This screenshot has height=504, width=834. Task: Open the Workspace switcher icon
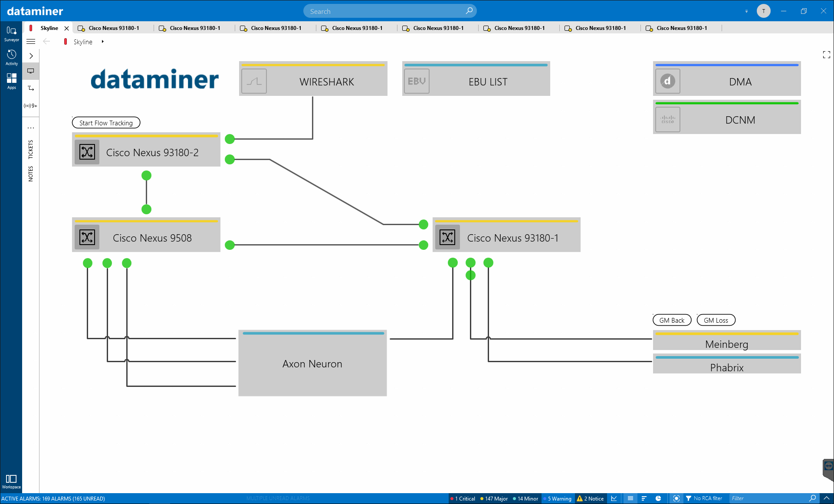pos(11,481)
